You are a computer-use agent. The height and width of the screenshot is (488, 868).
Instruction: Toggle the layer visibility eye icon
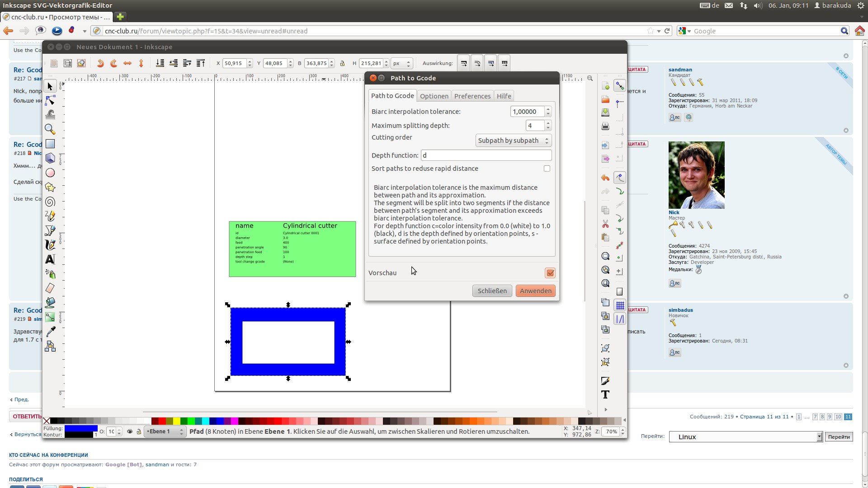130,432
